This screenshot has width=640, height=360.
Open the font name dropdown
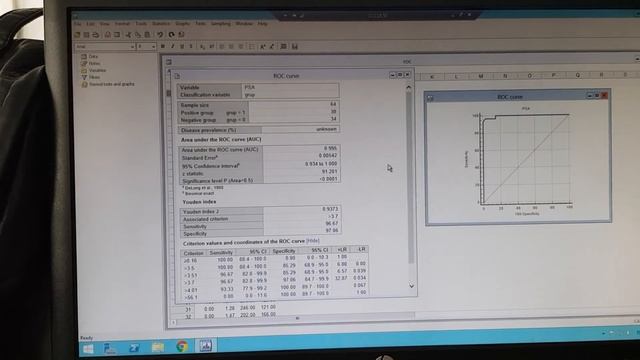[132, 47]
